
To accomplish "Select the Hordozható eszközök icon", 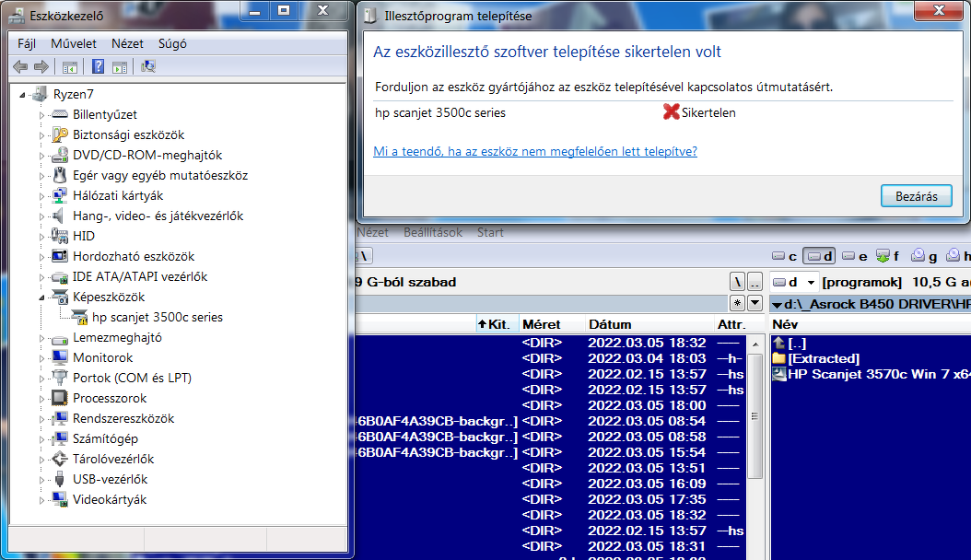I will [x=60, y=256].
